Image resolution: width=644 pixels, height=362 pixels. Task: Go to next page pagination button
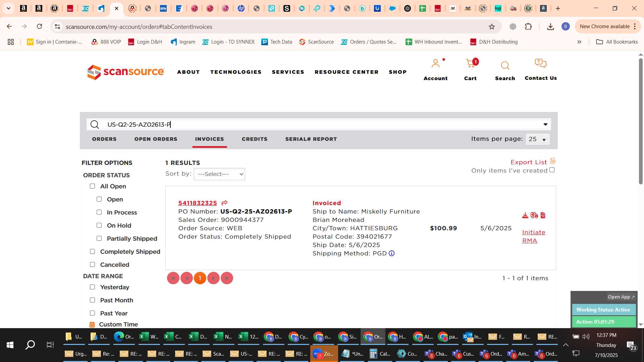click(213, 278)
